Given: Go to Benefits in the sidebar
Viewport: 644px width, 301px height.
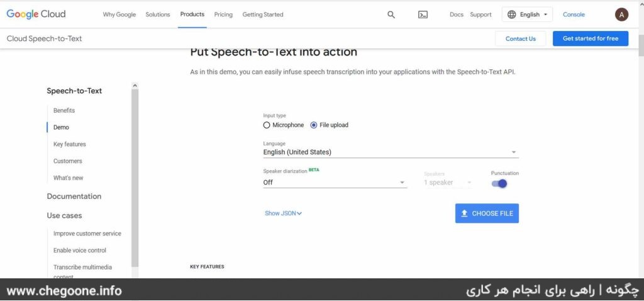Looking at the screenshot, I should 64,111.
